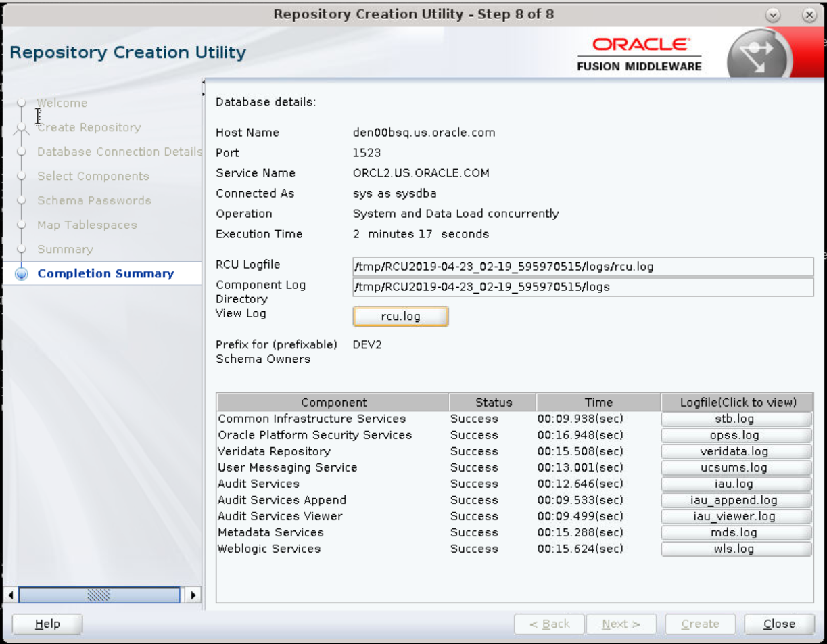Image resolution: width=827 pixels, height=644 pixels.
Task: Open the iau_append.log logfile
Action: pos(736,500)
